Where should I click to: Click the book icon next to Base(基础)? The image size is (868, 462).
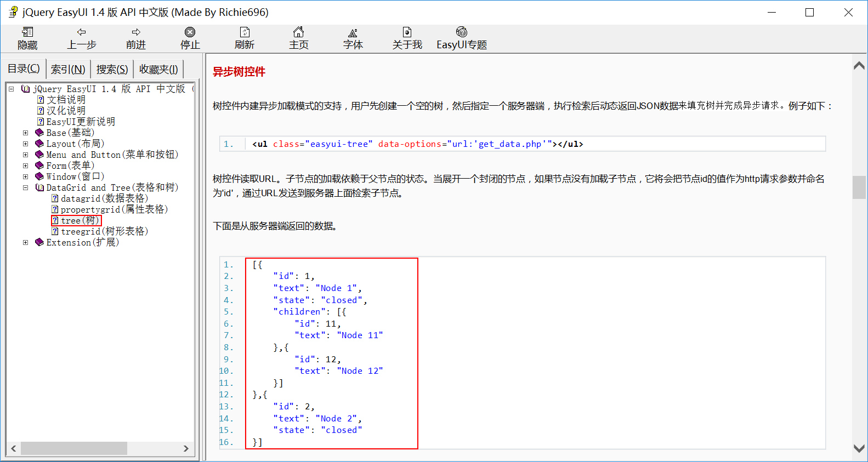click(39, 133)
